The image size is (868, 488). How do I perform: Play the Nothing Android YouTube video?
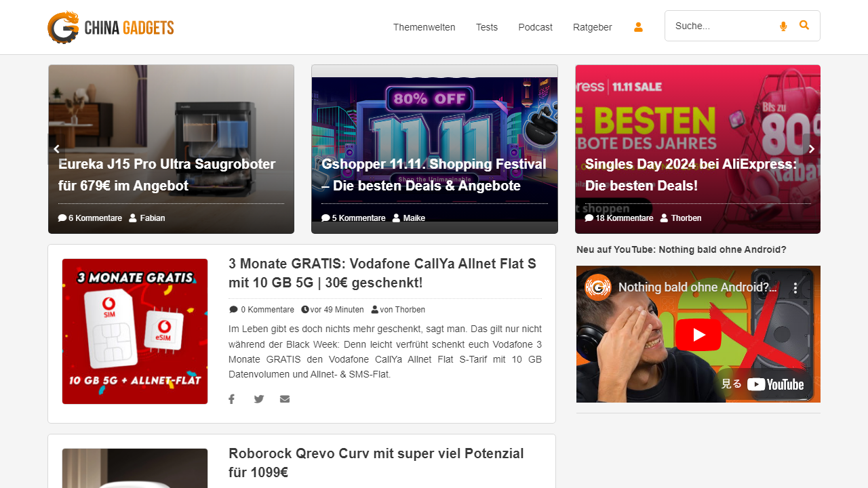point(698,334)
